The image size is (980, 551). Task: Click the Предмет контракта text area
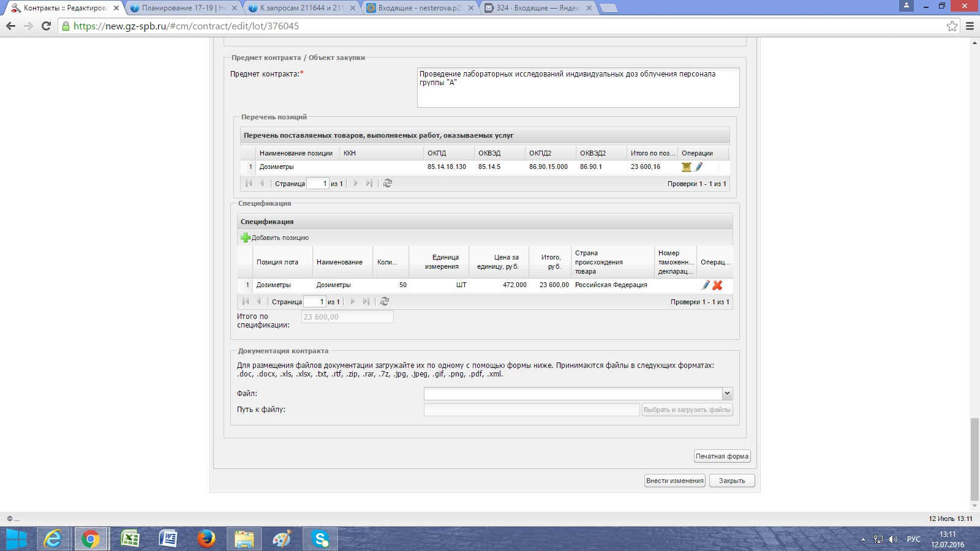tap(578, 88)
